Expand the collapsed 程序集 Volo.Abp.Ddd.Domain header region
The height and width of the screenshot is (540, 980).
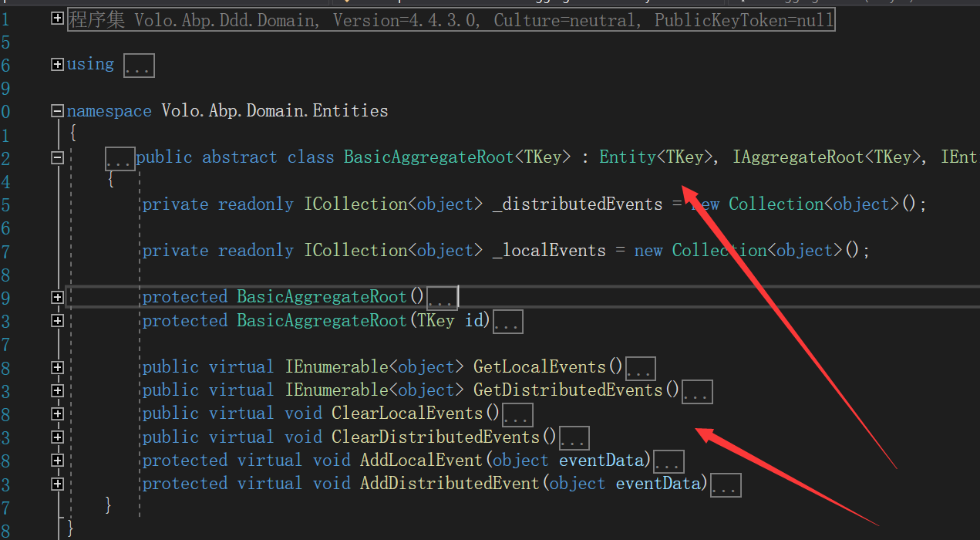click(x=57, y=19)
